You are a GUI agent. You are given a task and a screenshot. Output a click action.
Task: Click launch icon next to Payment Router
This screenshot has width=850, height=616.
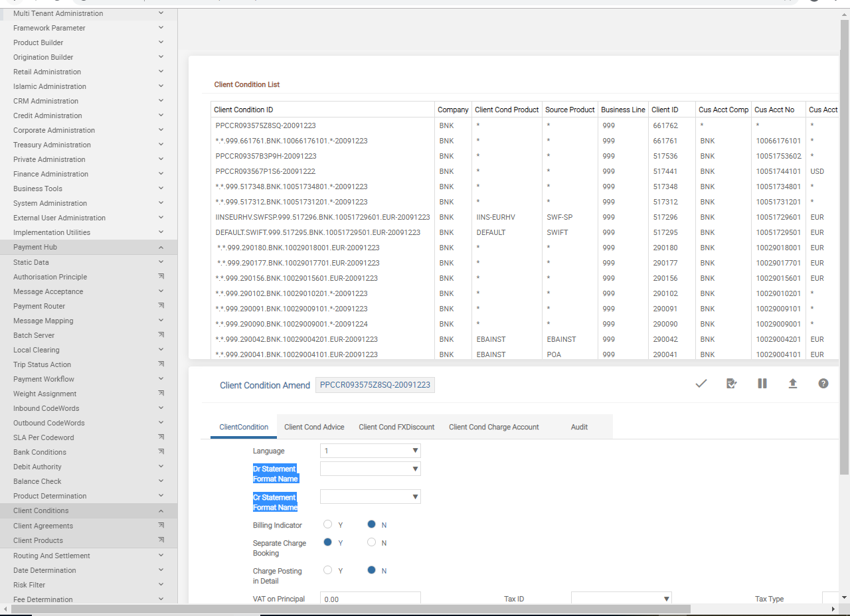(x=161, y=306)
